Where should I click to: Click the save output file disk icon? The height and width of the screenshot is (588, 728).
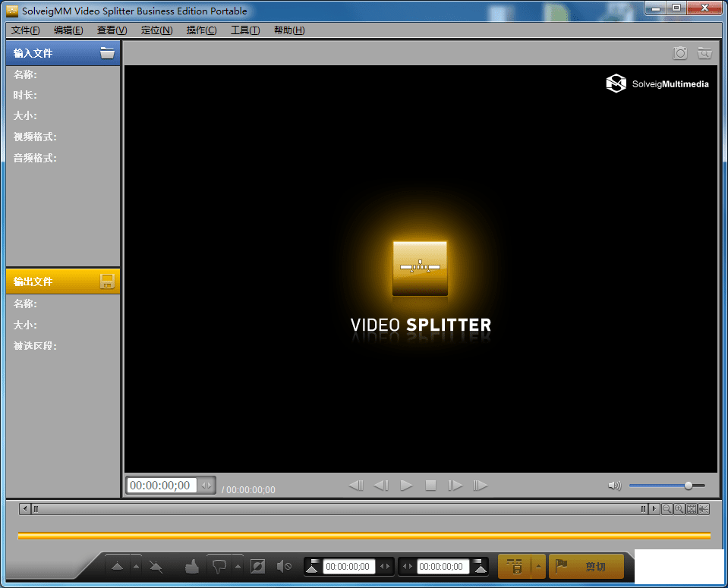pos(107,281)
